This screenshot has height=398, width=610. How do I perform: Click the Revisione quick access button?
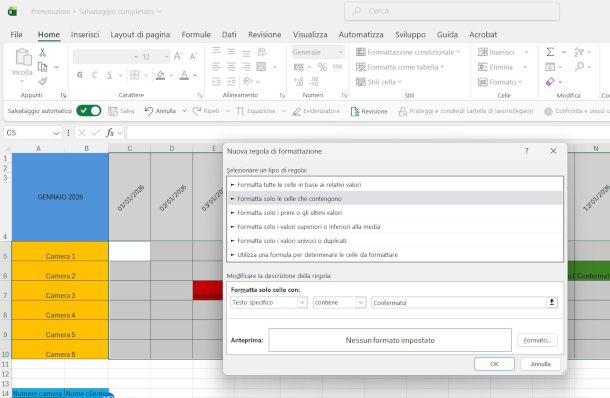[369, 111]
